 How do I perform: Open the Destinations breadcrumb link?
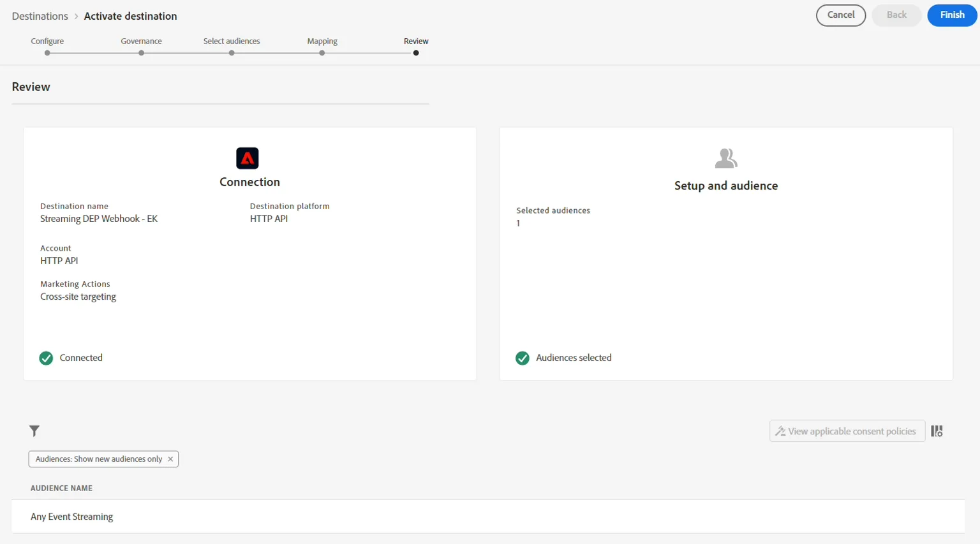coord(40,16)
